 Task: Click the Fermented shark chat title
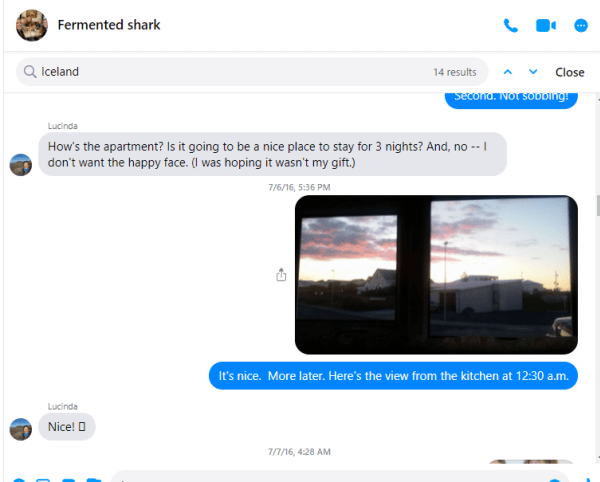(109, 25)
